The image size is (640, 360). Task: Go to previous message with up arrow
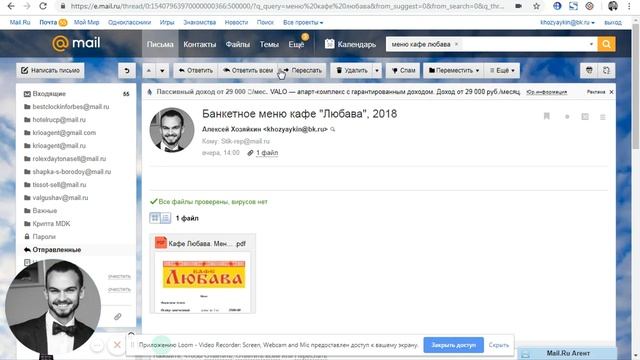149,71
